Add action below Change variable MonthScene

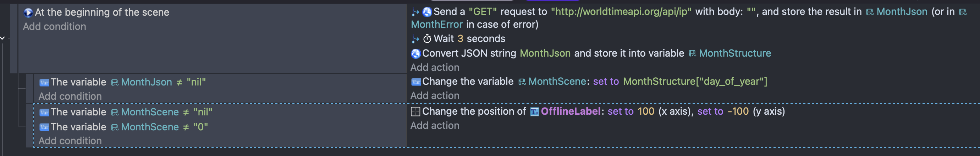(x=434, y=96)
